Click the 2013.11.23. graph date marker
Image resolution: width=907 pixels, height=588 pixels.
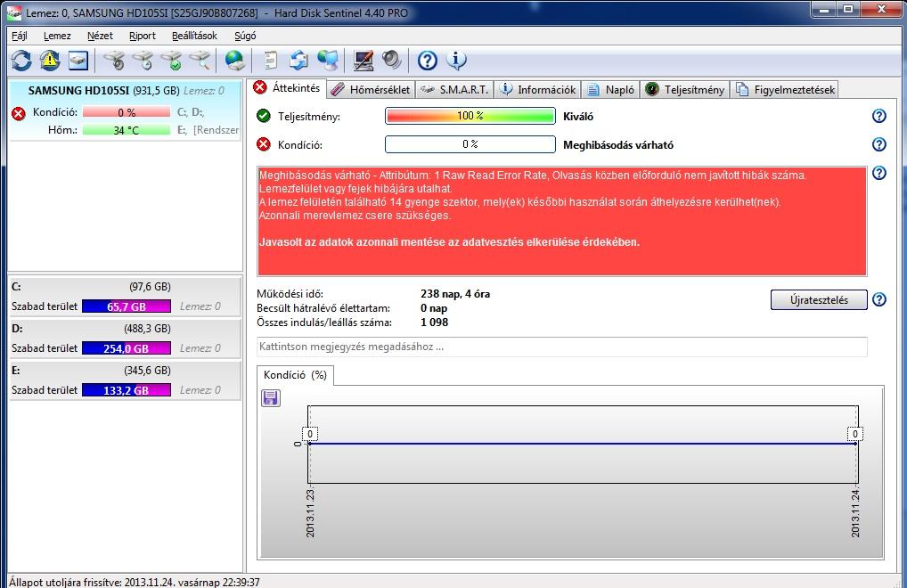point(311,513)
